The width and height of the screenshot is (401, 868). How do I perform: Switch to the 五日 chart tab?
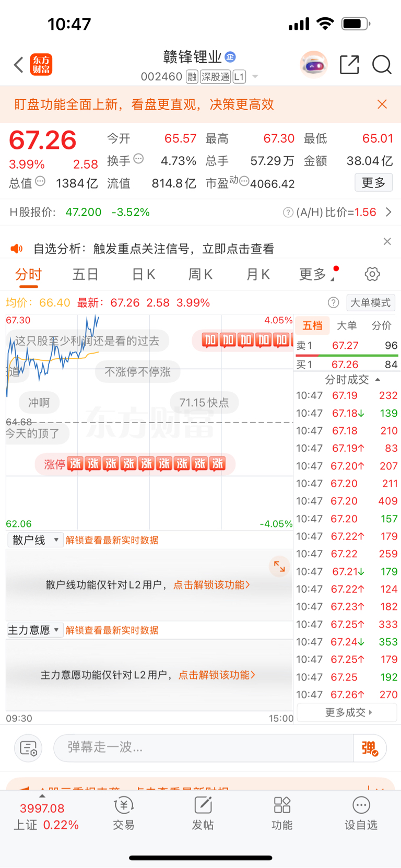click(86, 274)
